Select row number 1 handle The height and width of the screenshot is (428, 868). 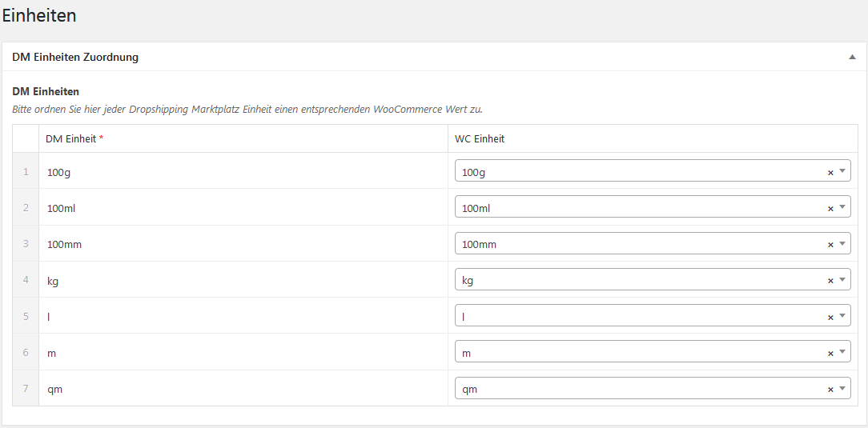point(26,171)
